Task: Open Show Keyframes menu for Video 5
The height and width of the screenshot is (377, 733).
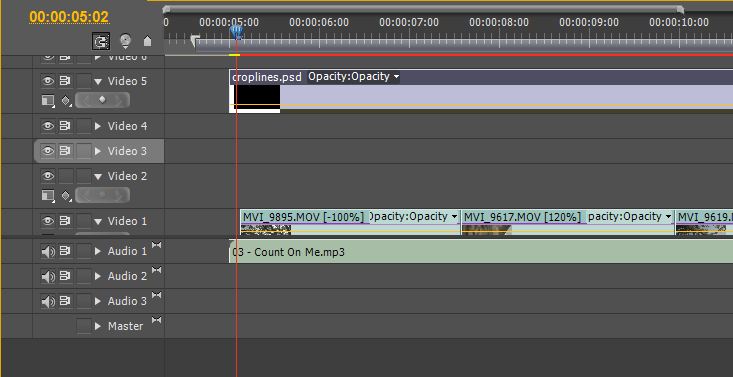Action: (66, 101)
